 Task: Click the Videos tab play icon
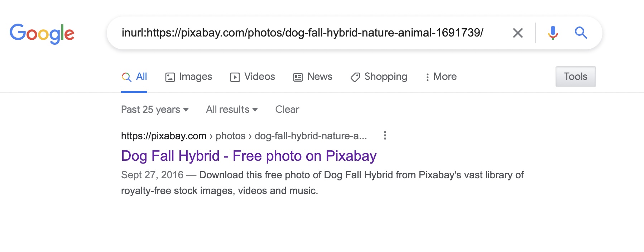[x=235, y=77]
